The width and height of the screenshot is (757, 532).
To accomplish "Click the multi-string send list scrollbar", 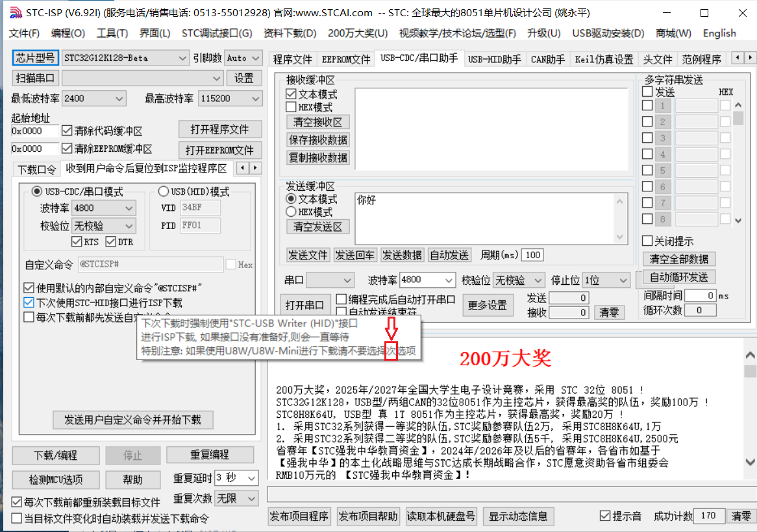I will [738, 162].
